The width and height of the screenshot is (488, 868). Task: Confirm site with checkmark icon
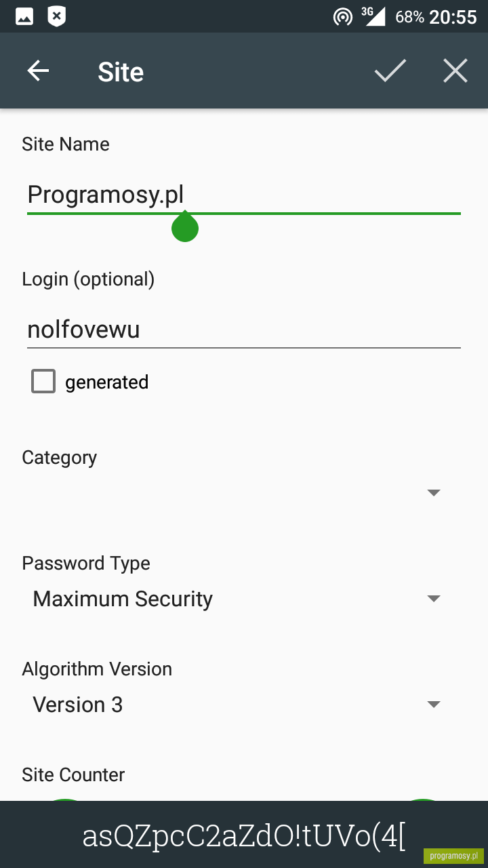coord(390,71)
